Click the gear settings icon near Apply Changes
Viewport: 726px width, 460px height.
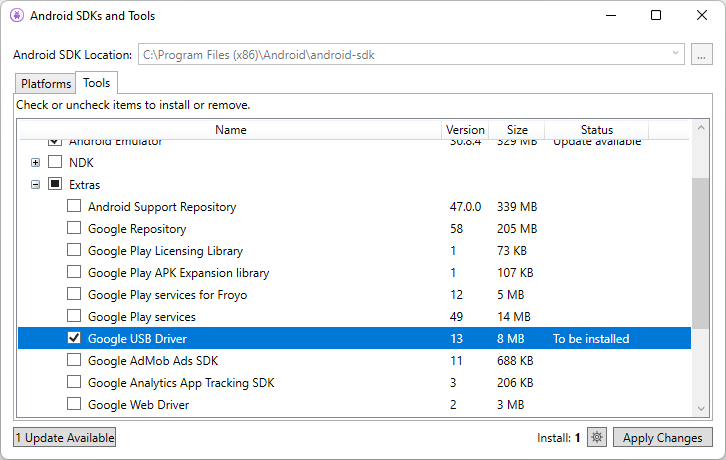tap(597, 438)
